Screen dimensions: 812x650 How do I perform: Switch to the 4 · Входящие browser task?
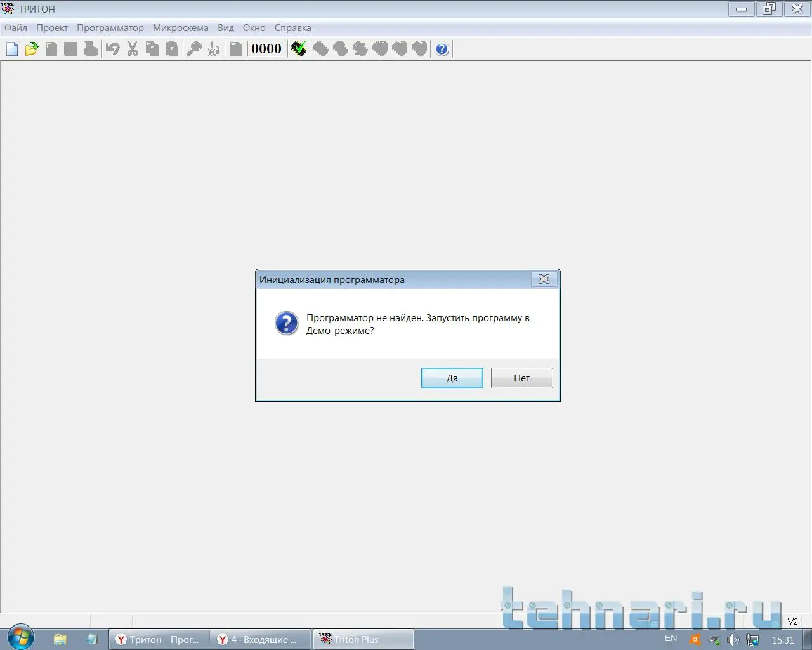pos(261,639)
